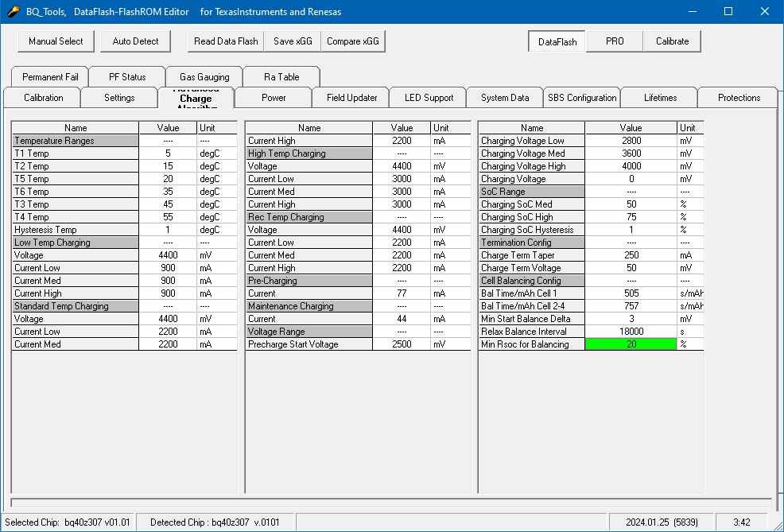784x532 pixels.
Task: Click the Pre-Charging current value 77
Action: tap(402, 293)
